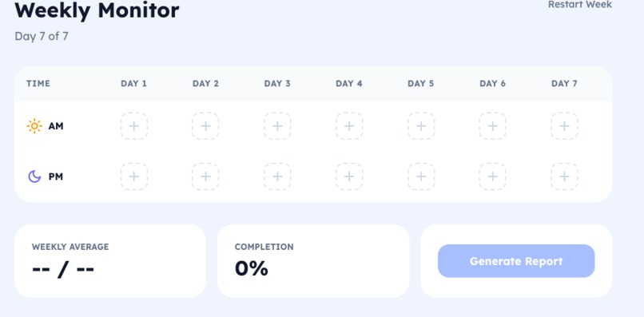Click the Generate Report button
The image size is (644, 317).
[516, 261]
